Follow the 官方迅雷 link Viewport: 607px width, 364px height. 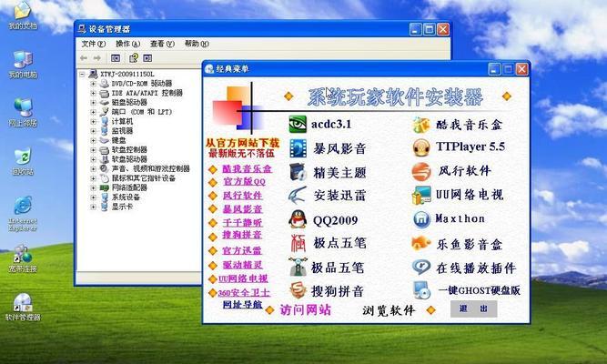242,250
